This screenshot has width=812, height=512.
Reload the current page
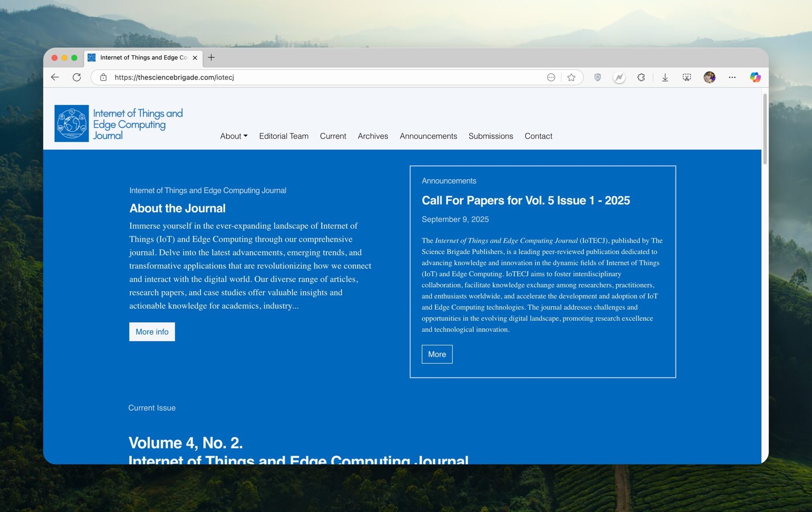(x=77, y=77)
